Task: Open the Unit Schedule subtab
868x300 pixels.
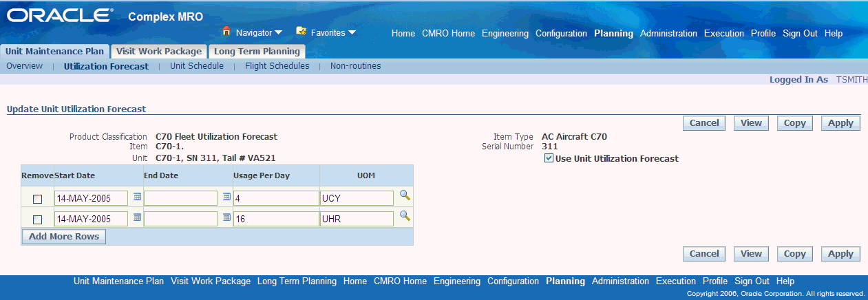Action: (197, 67)
